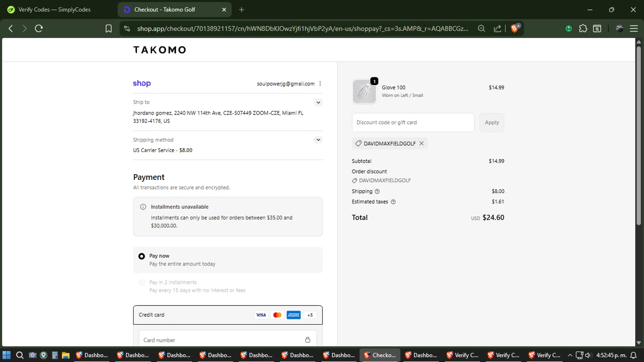The height and width of the screenshot is (362, 644).
Task: Share this page icon
Action: (497, 28)
